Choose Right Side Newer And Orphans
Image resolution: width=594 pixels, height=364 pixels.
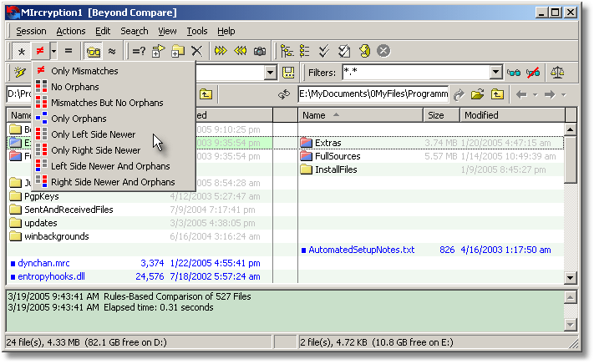pos(114,182)
